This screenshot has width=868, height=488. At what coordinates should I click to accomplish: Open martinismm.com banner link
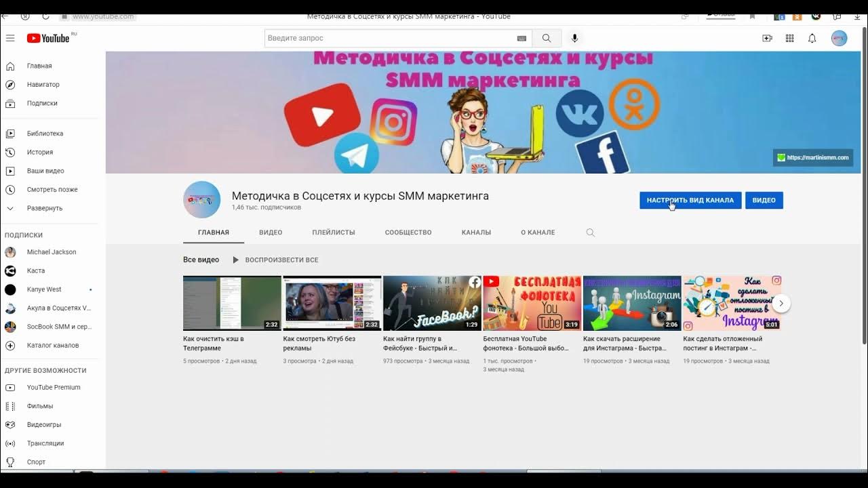(813, 158)
